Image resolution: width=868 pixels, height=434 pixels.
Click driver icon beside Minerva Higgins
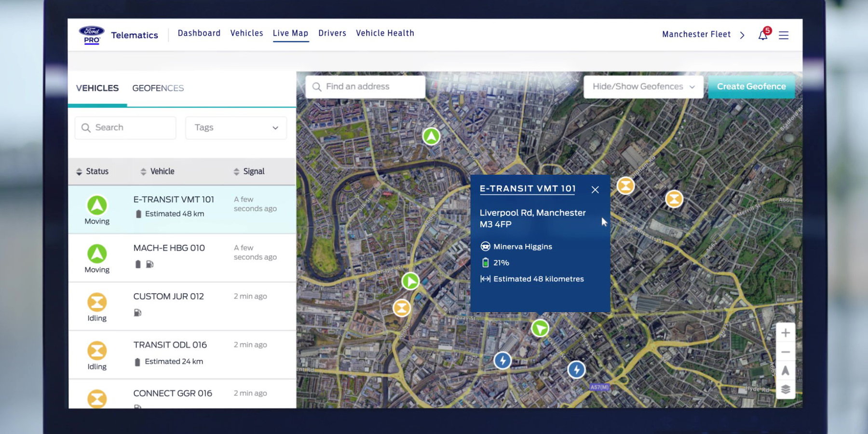[x=485, y=246]
